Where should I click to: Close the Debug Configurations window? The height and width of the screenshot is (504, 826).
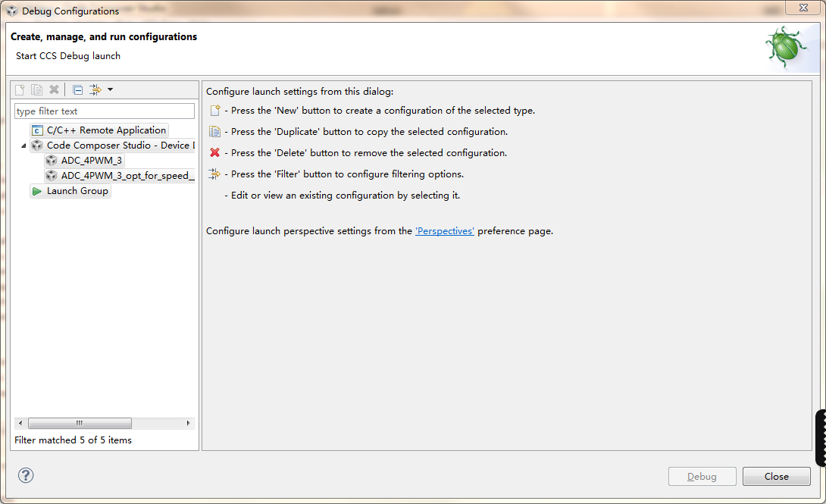803,8
